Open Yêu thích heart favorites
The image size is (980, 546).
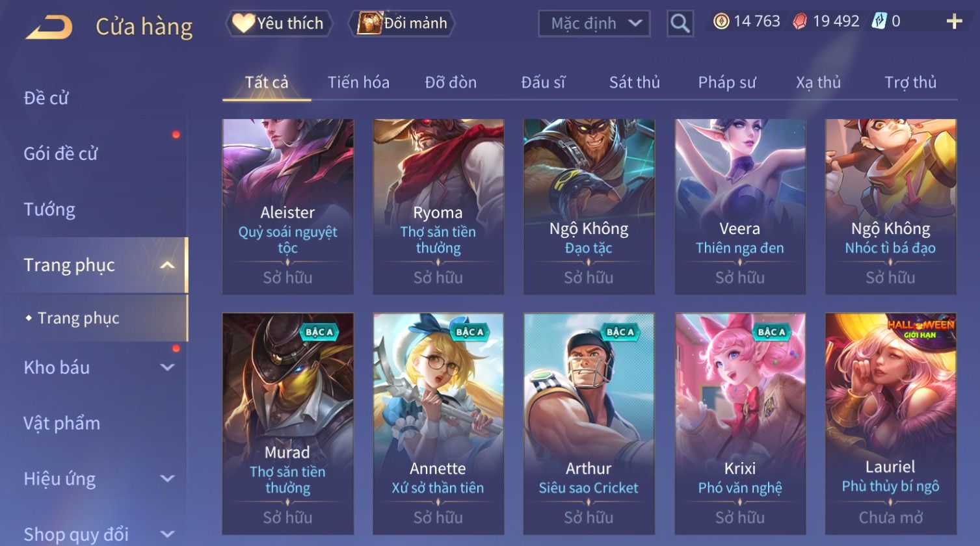click(279, 23)
